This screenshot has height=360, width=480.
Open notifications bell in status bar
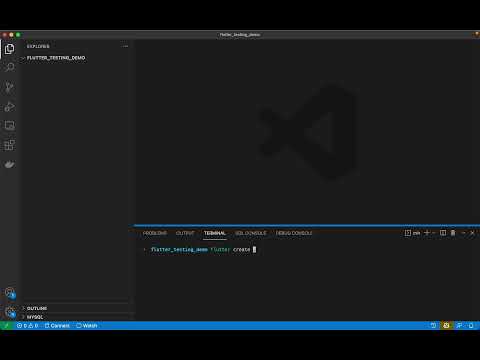coord(471,326)
